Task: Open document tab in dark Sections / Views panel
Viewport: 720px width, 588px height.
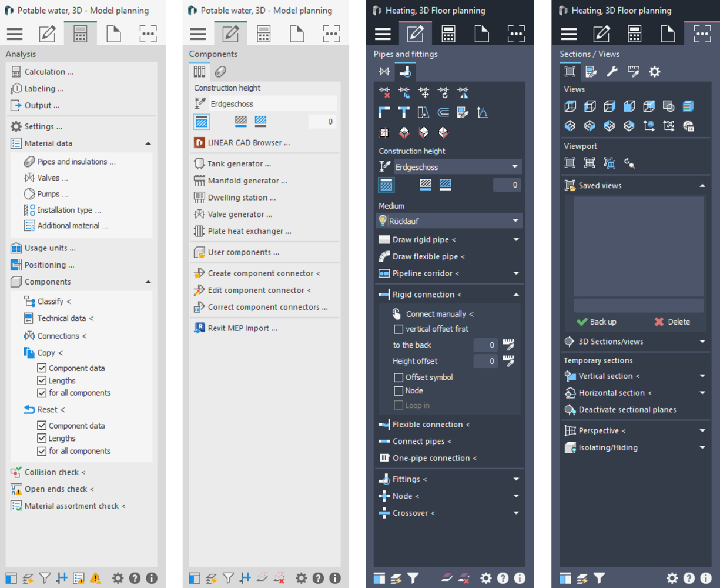Action: click(668, 34)
